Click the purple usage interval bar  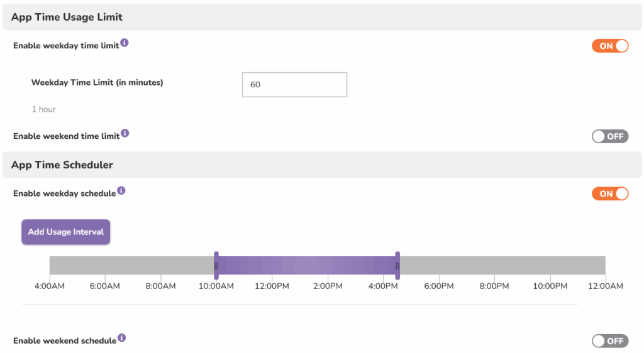307,265
